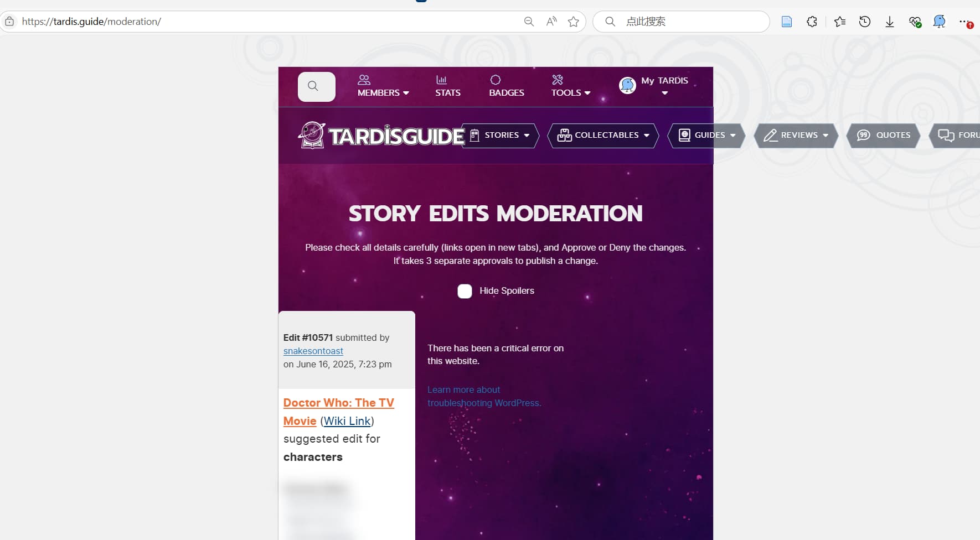Add page to favorites star icon
The height and width of the screenshot is (540, 980).
[574, 22]
